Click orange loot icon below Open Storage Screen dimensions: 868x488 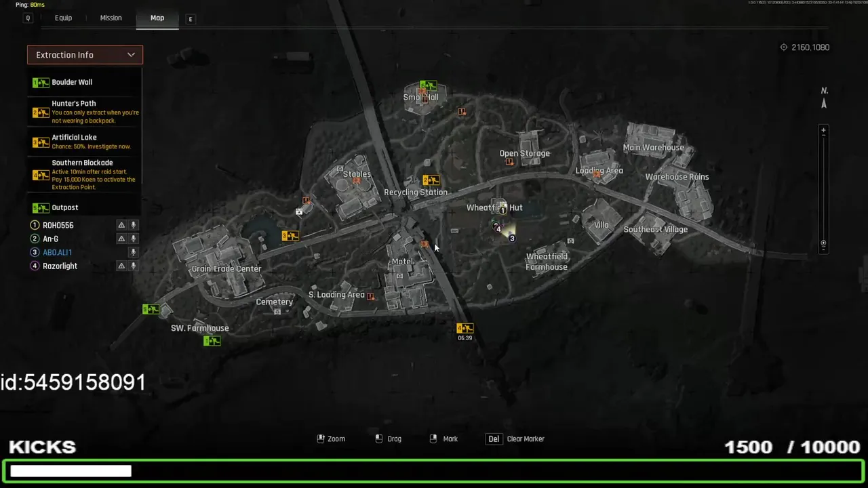coord(509,162)
